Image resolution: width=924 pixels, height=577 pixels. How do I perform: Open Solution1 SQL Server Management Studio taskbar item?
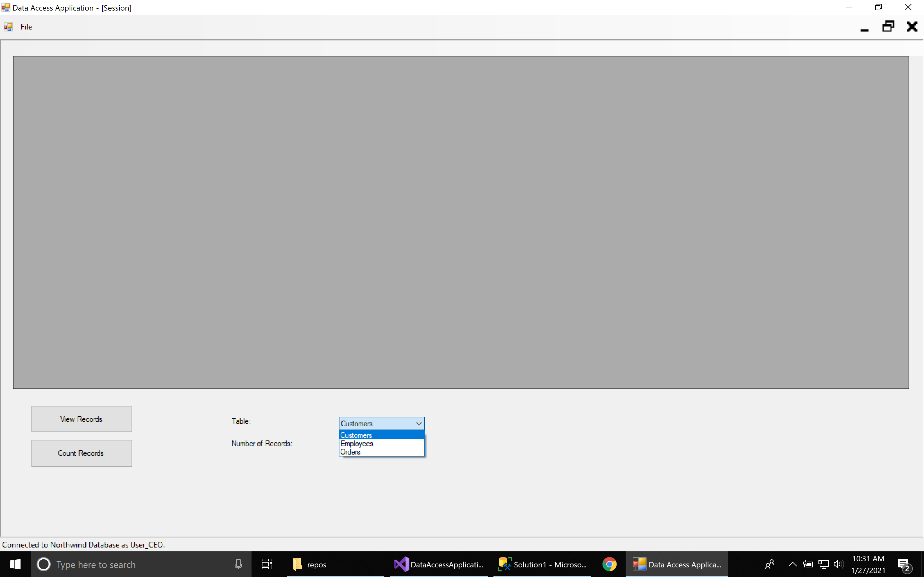[542, 564]
